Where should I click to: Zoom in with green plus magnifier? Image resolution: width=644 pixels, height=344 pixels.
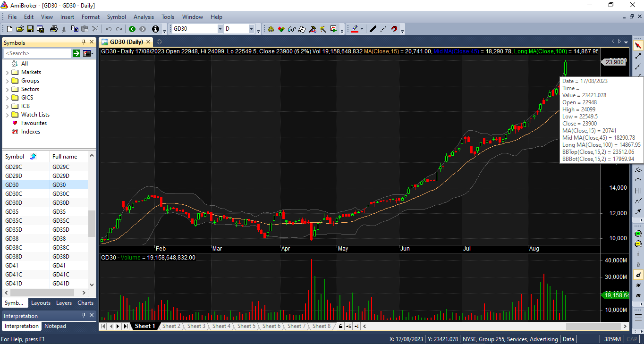coord(638,233)
